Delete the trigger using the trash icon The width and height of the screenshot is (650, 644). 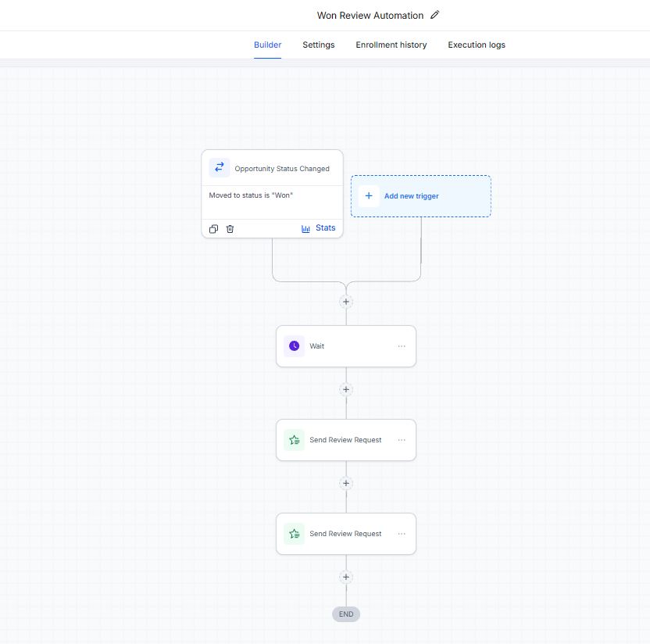click(230, 229)
